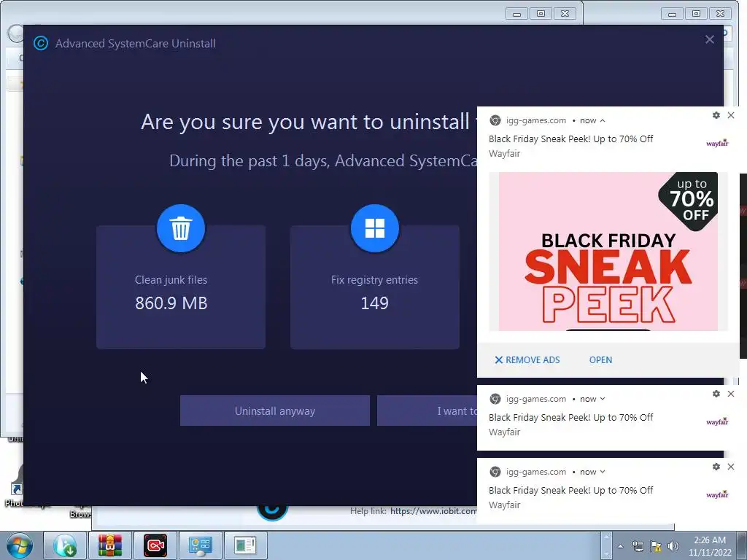The height and width of the screenshot is (560, 747).
Task: Dismiss the middle Wayfair notification
Action: (731, 394)
